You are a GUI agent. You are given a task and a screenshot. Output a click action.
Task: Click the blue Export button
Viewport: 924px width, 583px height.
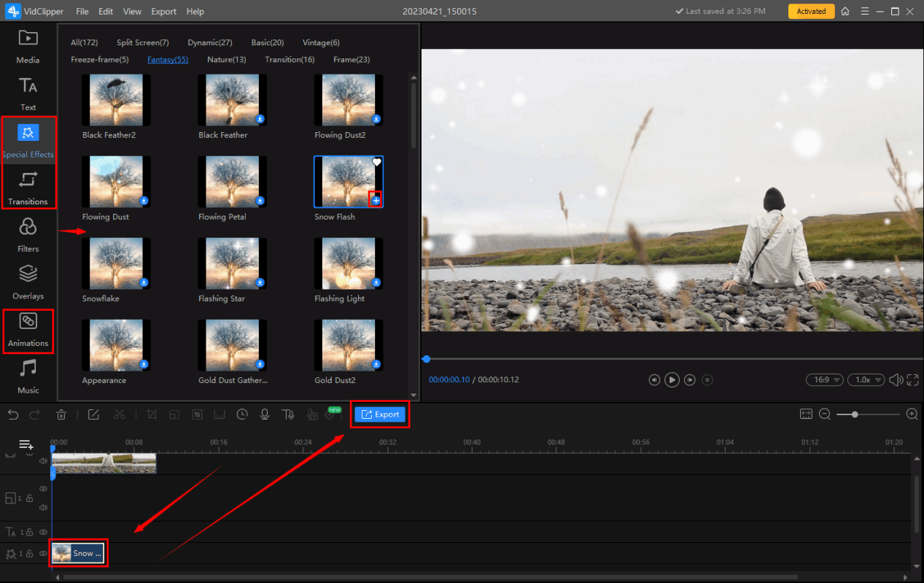click(380, 414)
